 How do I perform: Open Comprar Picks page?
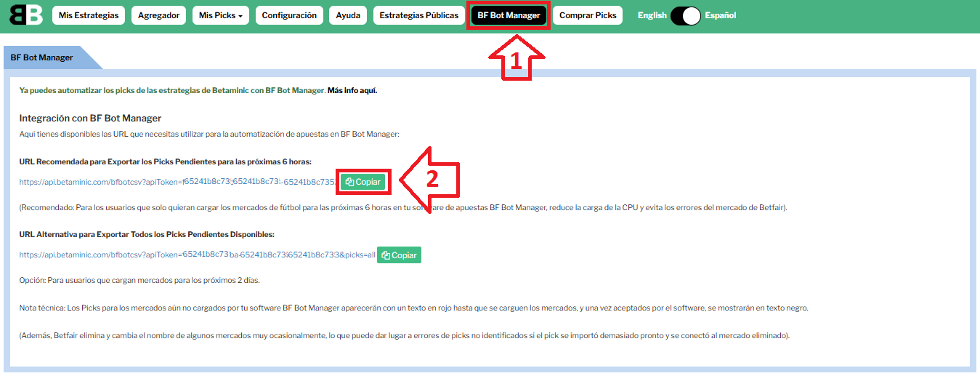point(588,15)
